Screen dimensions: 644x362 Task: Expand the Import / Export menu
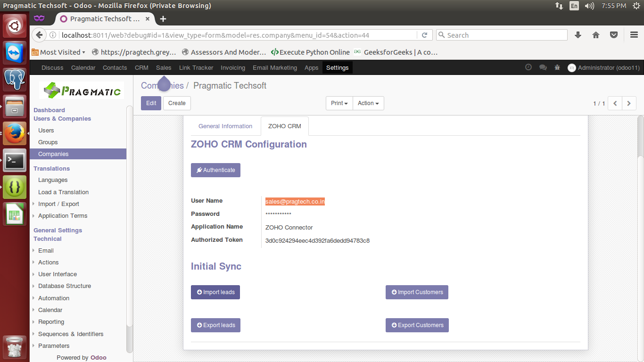tap(58, 204)
